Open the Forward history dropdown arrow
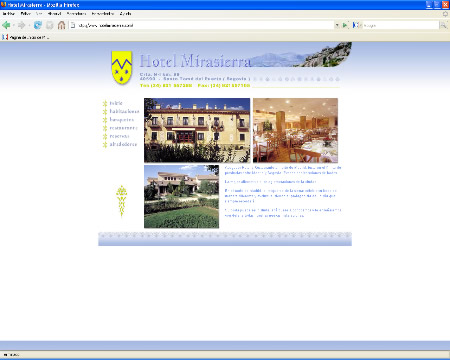The width and height of the screenshot is (450, 360). pos(29,25)
